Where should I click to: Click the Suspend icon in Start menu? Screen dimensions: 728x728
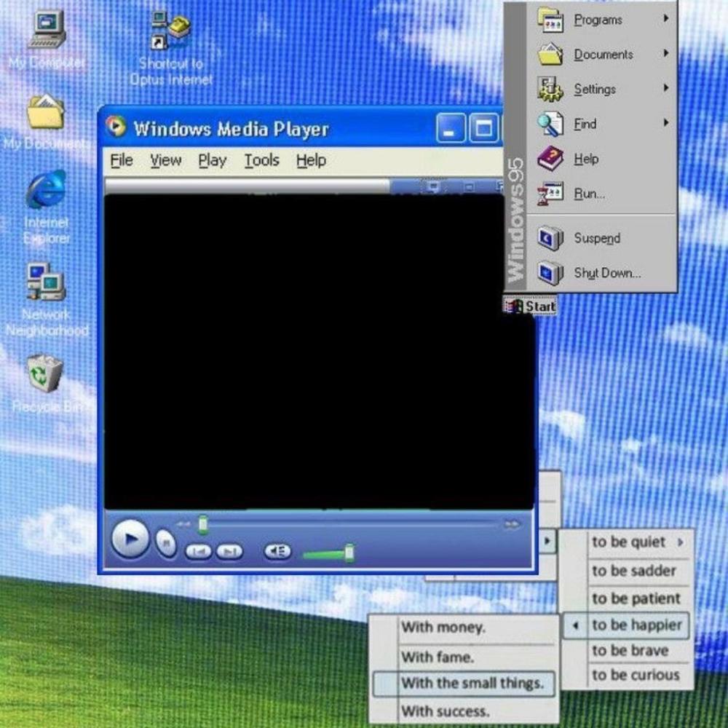click(550, 238)
